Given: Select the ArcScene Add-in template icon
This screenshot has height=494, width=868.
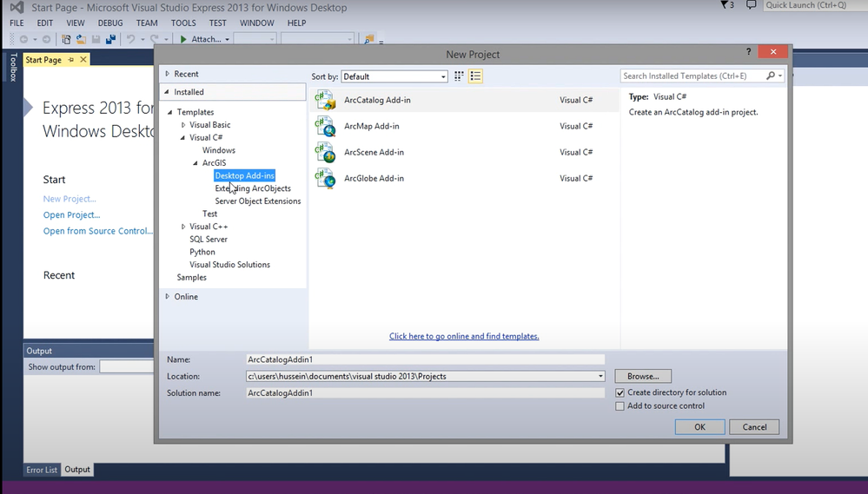Looking at the screenshot, I should 325,152.
